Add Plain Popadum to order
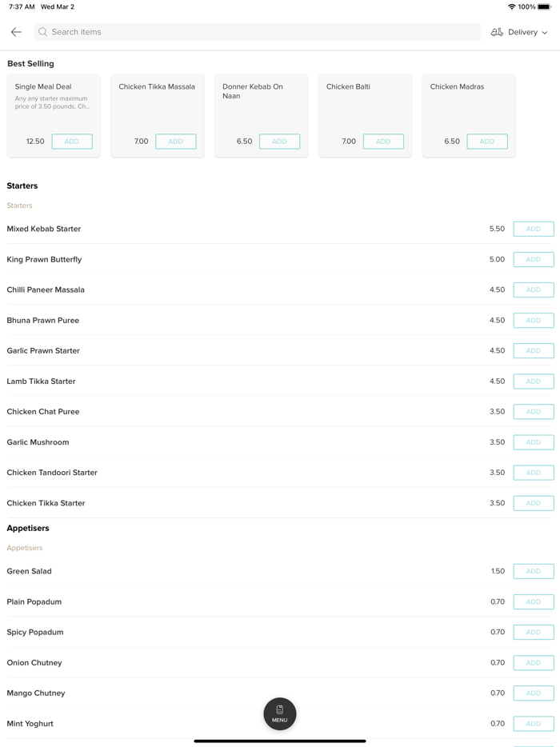Viewport: 560px width, 747px height. tap(534, 601)
